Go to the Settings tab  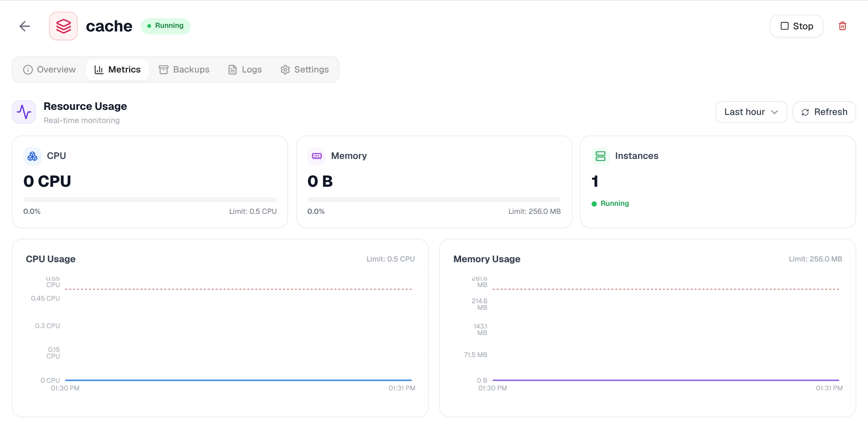pos(305,70)
